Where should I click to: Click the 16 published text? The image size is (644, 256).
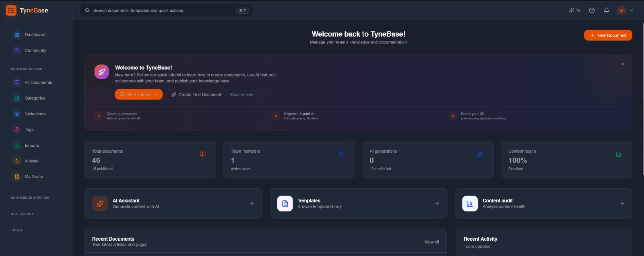point(102,169)
